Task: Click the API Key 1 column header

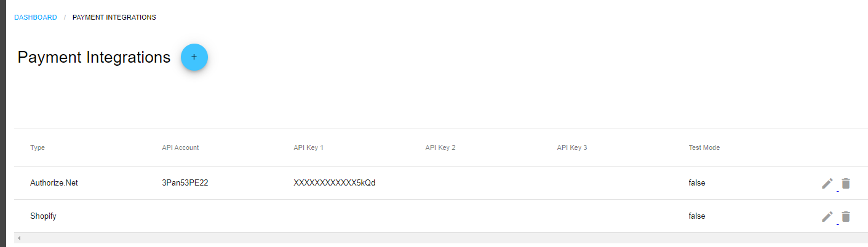Action: click(x=308, y=147)
